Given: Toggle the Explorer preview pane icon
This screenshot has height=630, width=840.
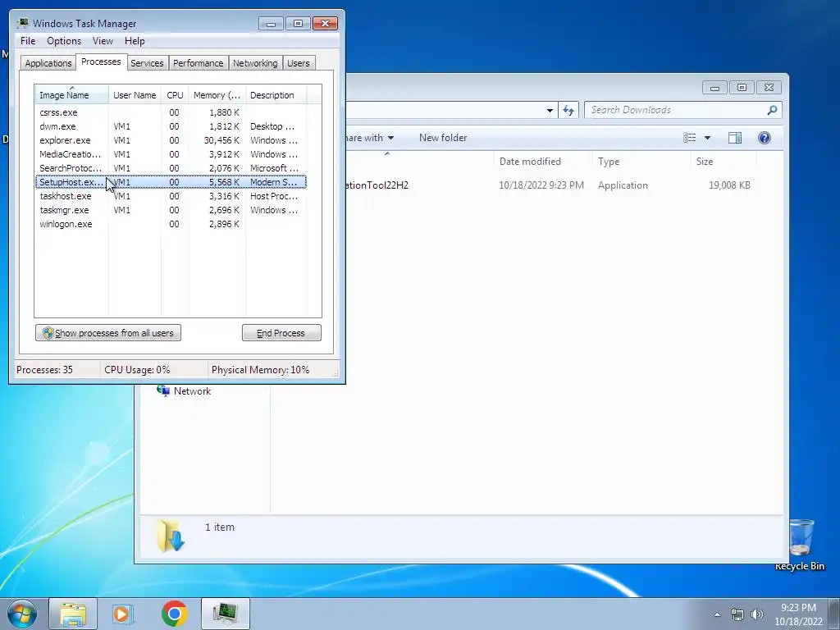Looking at the screenshot, I should (734, 138).
